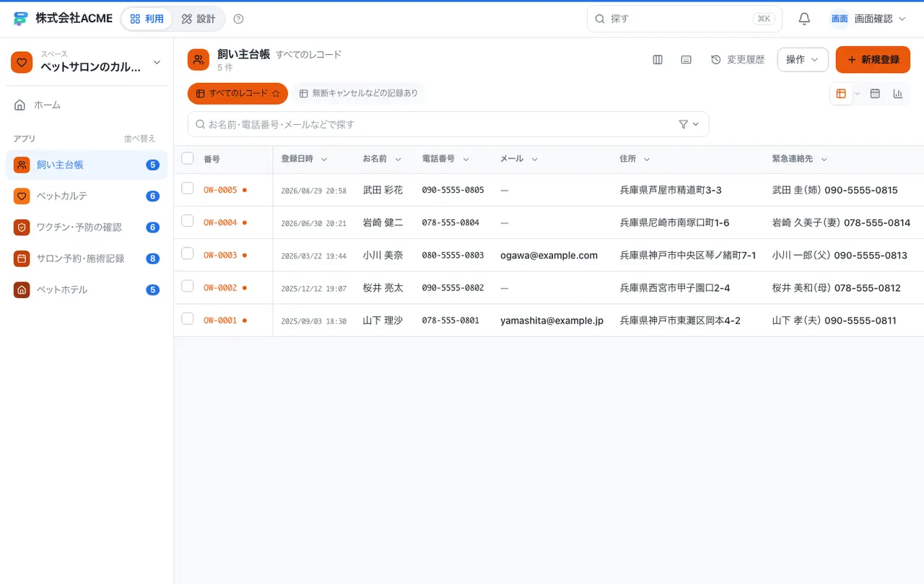Viewport: 924px width, 584px height.
Task: Open サロン予約・施術記録 app
Action: (87, 258)
